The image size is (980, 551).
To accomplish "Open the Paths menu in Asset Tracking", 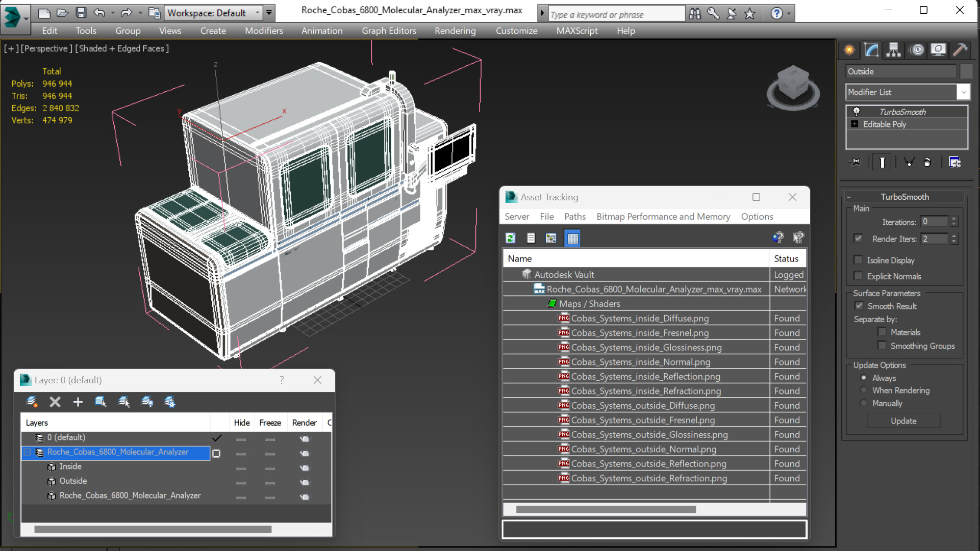I will tap(575, 216).
